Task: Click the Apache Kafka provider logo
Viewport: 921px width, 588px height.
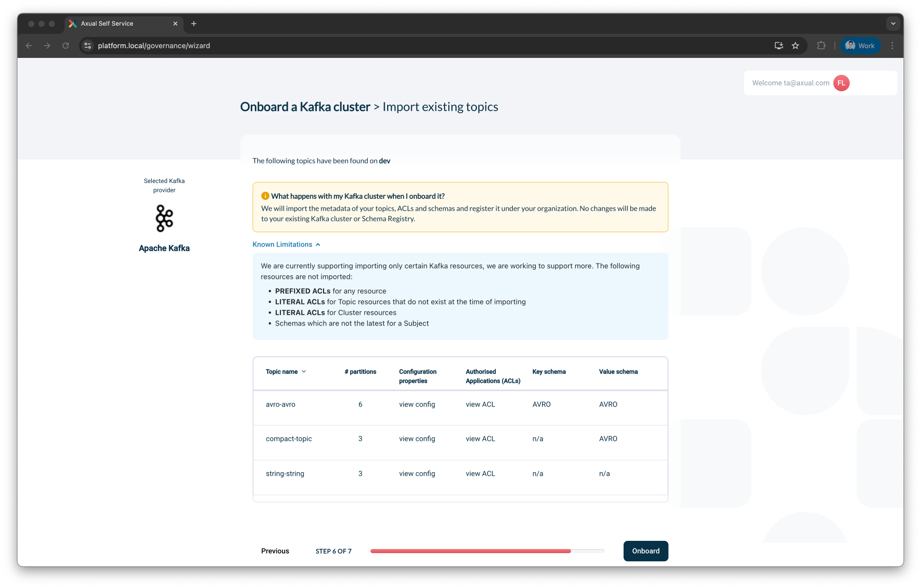Action: tap(164, 218)
